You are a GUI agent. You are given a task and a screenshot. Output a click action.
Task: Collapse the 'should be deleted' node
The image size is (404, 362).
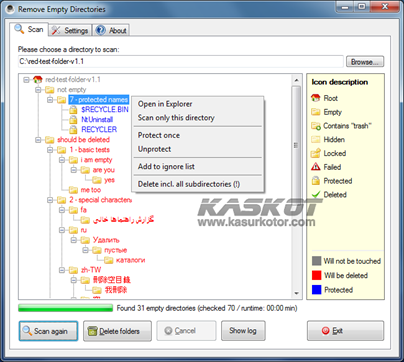point(38,140)
